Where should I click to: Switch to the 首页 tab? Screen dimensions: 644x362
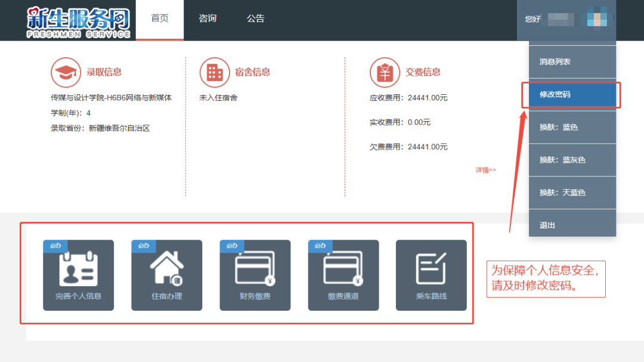pyautogui.click(x=160, y=20)
